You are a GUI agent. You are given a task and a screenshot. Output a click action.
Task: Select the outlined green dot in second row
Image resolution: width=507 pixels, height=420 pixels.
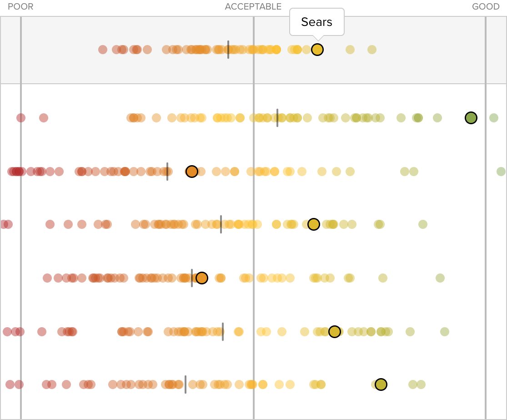pyautogui.click(x=471, y=118)
